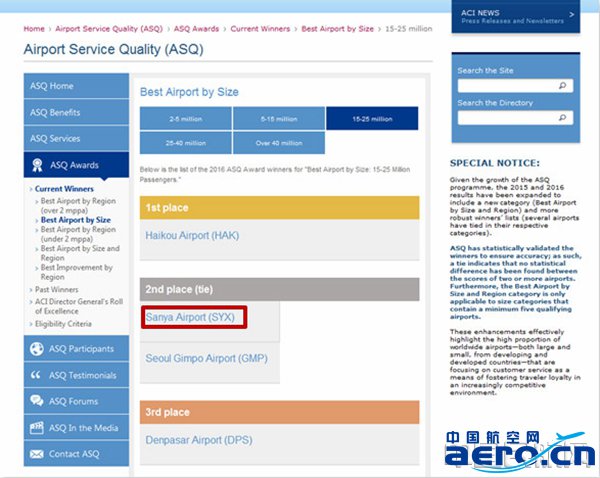Open Best Airport by Size and Region
This screenshot has width=600, height=478.
80,253
